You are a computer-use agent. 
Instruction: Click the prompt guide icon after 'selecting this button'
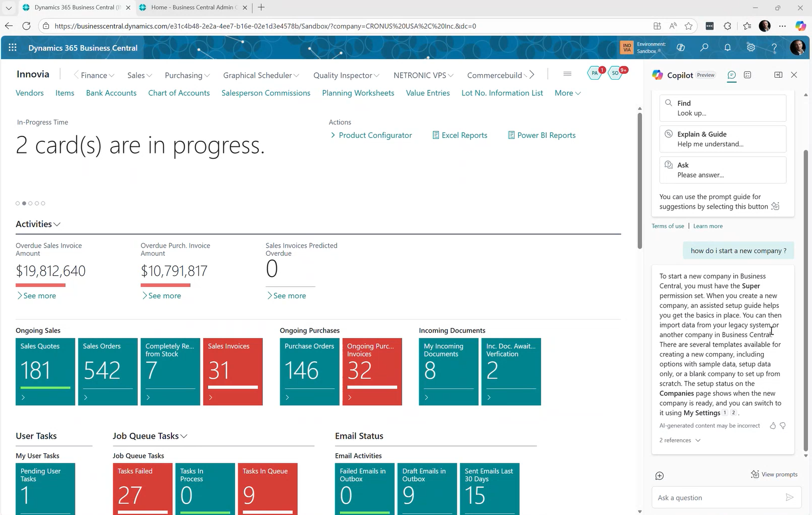(775, 206)
